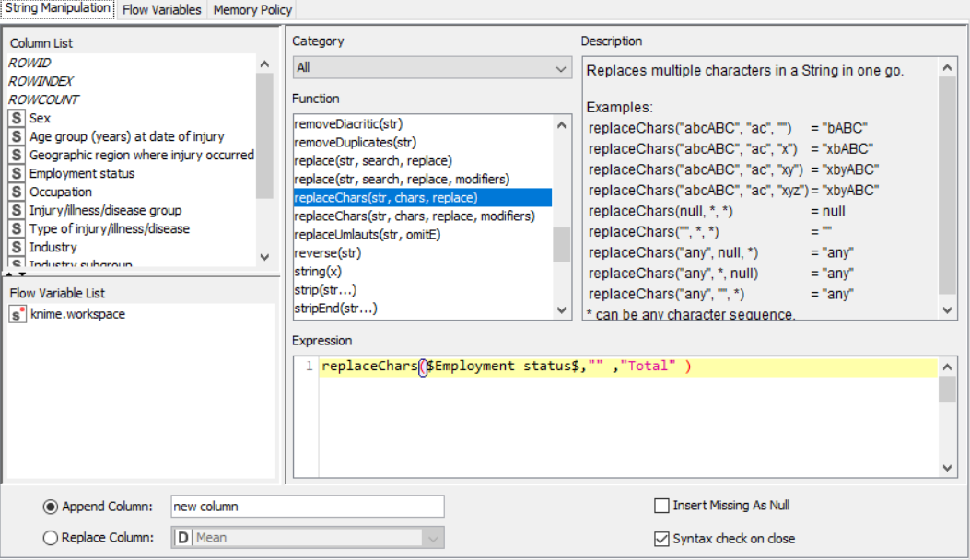
Task: Click the S icon beside Occupation
Action: click(16, 192)
